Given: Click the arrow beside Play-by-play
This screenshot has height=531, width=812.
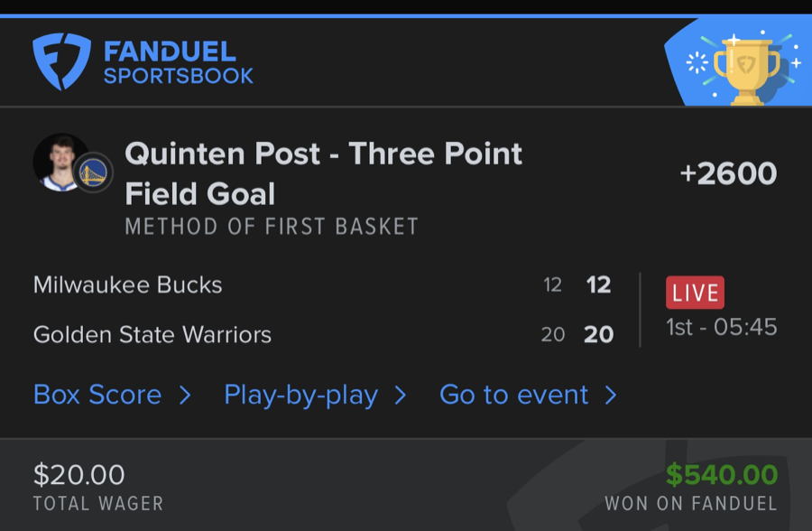Looking at the screenshot, I should [x=401, y=395].
